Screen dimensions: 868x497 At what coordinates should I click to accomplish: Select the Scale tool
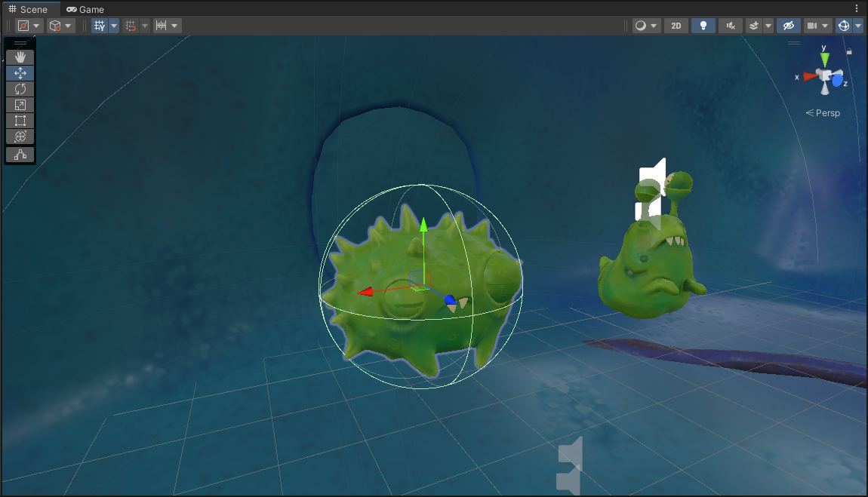pos(20,105)
